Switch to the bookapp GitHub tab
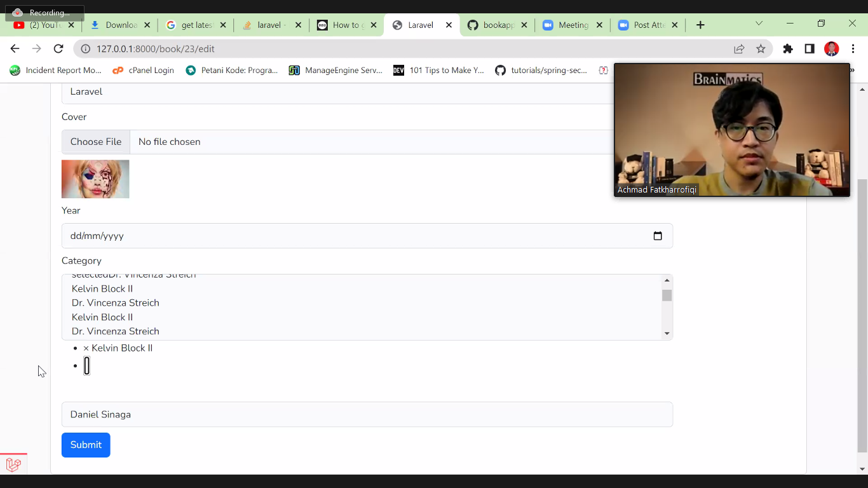This screenshot has height=488, width=868. tap(498, 25)
